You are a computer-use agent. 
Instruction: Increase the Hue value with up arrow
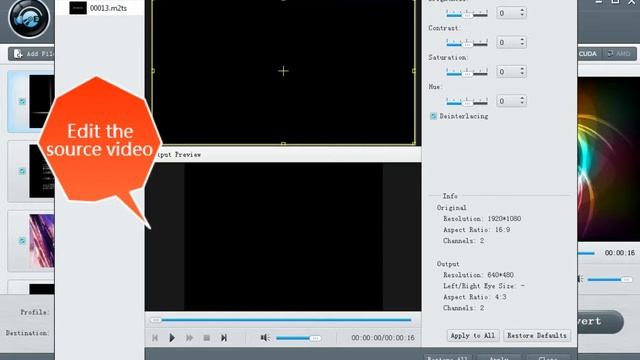[x=522, y=98]
